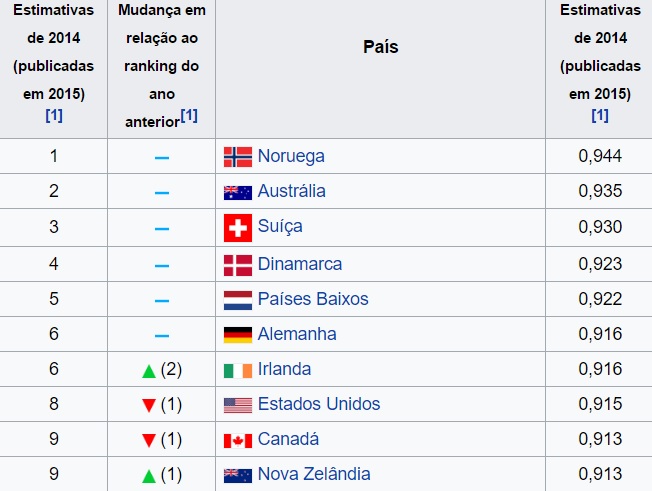Viewport: 652px width, 491px height.
Task: Click the United States flag icon
Action: click(x=238, y=405)
